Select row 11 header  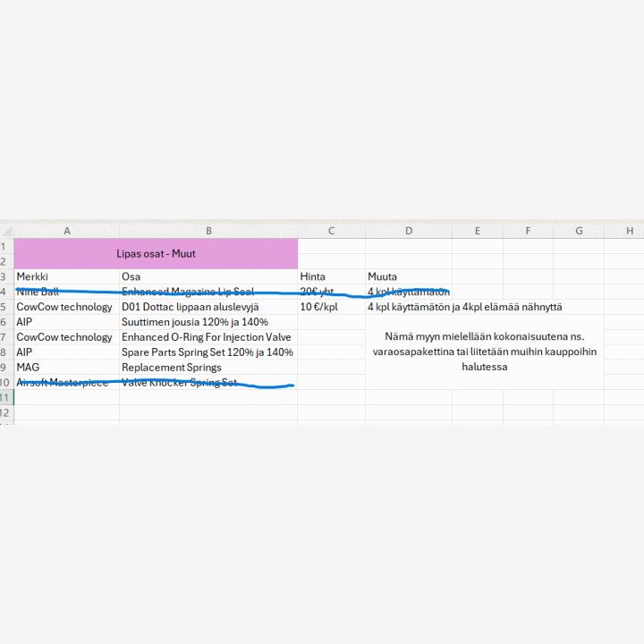coord(6,397)
